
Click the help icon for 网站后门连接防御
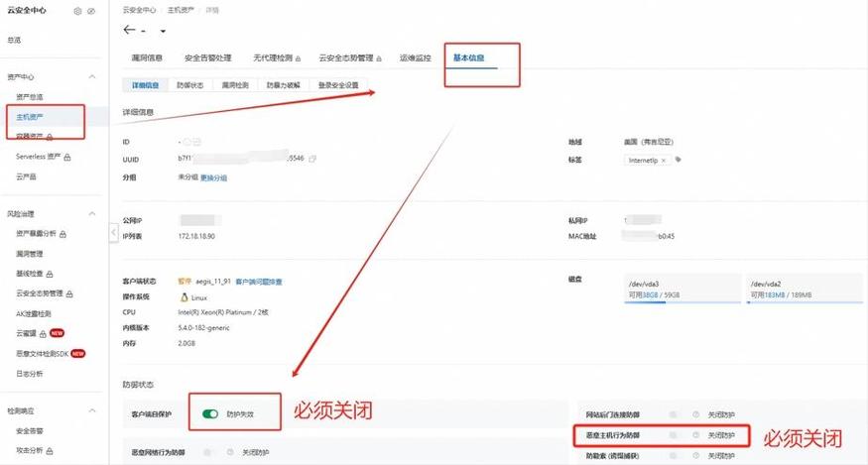pyautogui.click(x=695, y=414)
